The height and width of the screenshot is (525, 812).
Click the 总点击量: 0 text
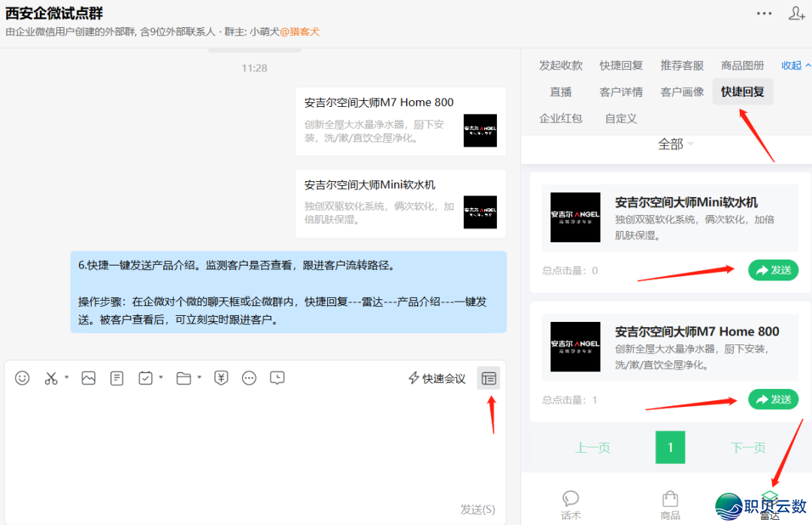[x=570, y=270]
